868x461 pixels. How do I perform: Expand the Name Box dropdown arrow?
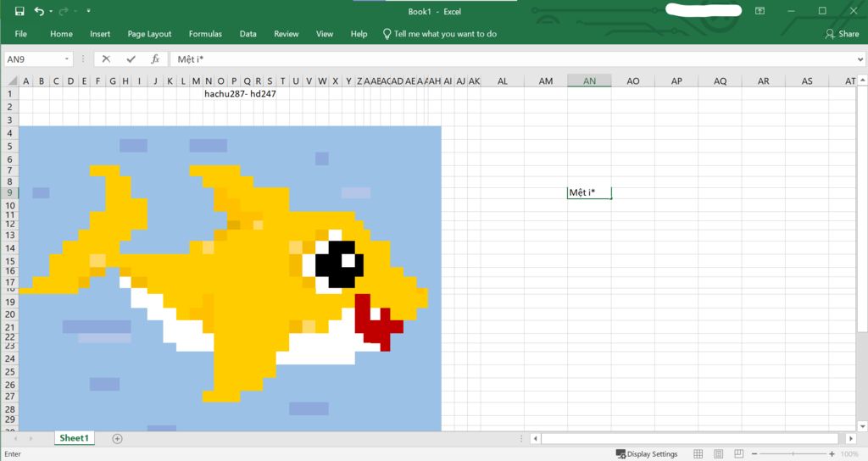(67, 59)
